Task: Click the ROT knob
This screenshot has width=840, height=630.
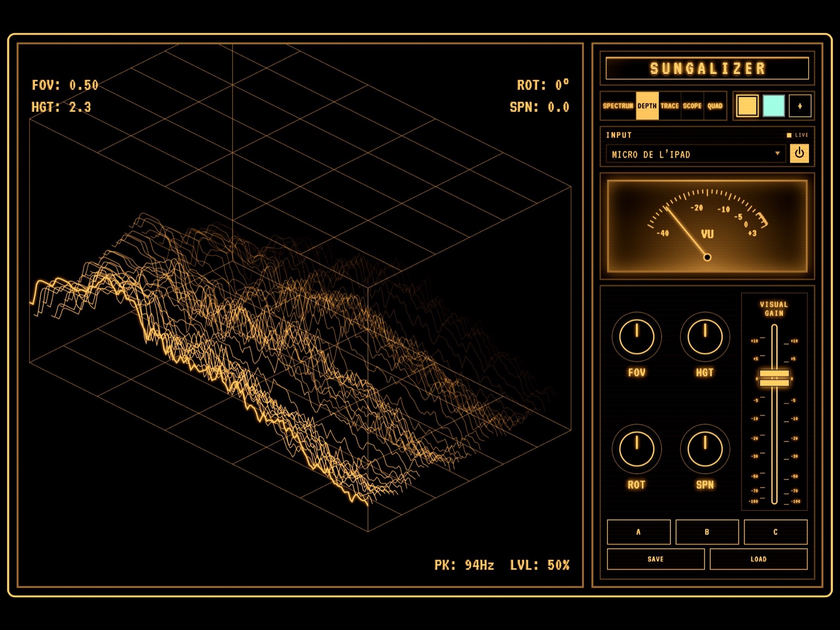Action: coord(637,449)
